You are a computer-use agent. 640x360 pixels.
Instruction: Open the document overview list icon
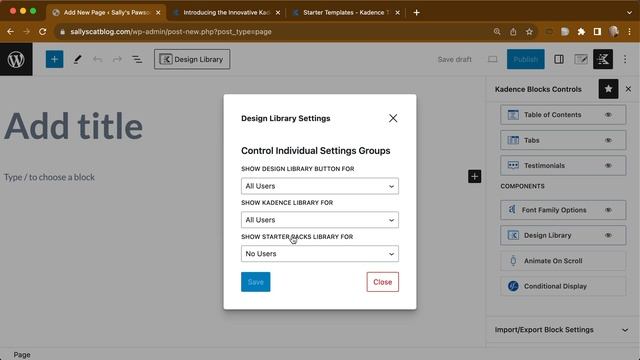pos(137,60)
